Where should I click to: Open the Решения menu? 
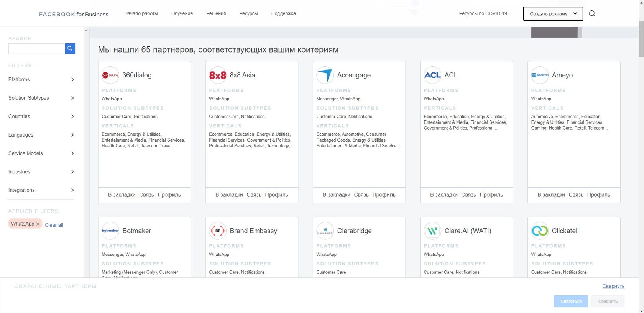[x=216, y=13]
